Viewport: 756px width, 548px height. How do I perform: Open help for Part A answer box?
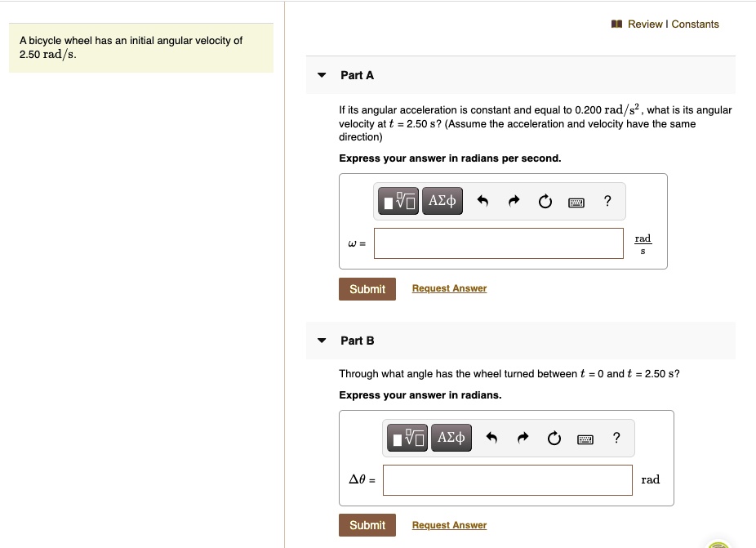click(607, 201)
